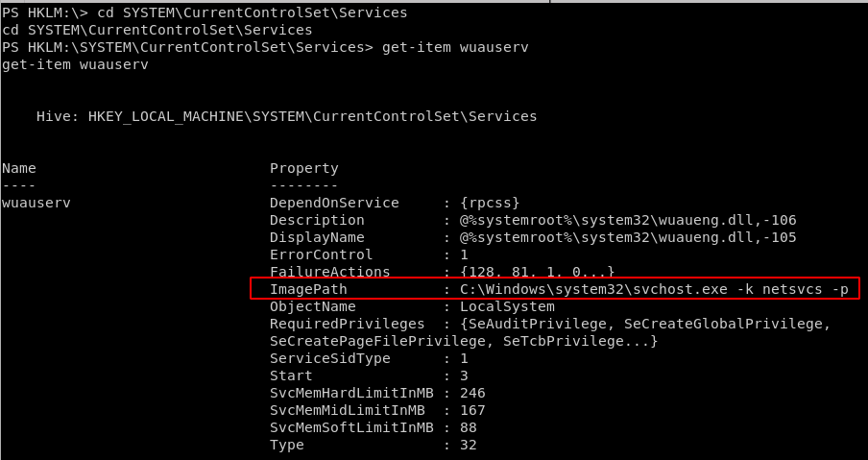868x460 pixels.
Task: Click the SvcMemSoftLimitInMB value 88
Action: (469, 427)
